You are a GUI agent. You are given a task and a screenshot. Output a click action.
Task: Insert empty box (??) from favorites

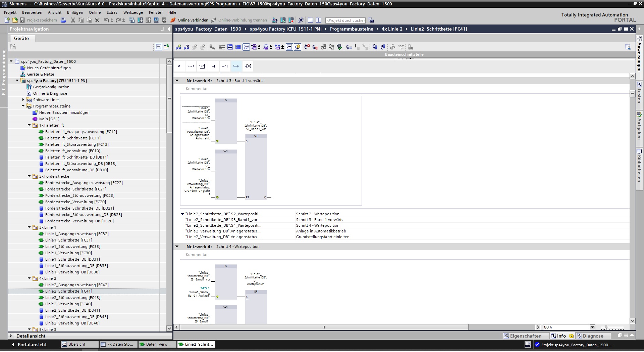tap(202, 66)
